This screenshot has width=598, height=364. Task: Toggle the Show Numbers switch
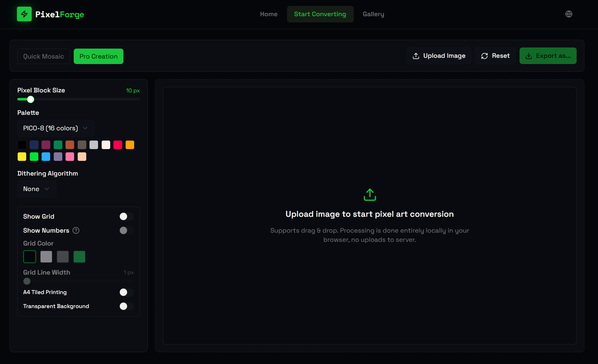point(127,230)
